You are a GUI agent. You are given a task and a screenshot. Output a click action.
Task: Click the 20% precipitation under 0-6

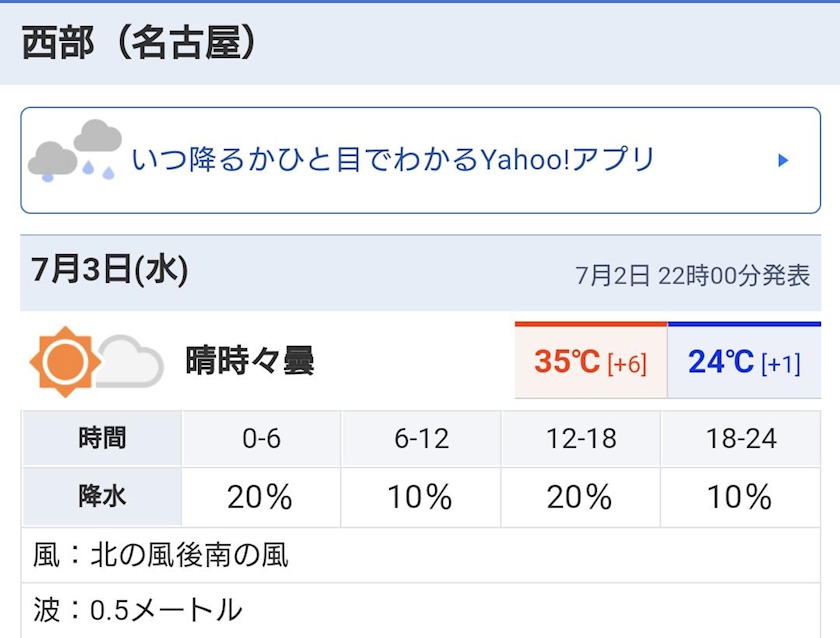tap(260, 496)
